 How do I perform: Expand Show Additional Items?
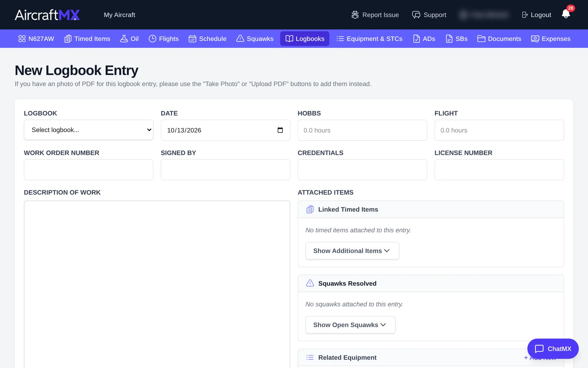(x=352, y=251)
